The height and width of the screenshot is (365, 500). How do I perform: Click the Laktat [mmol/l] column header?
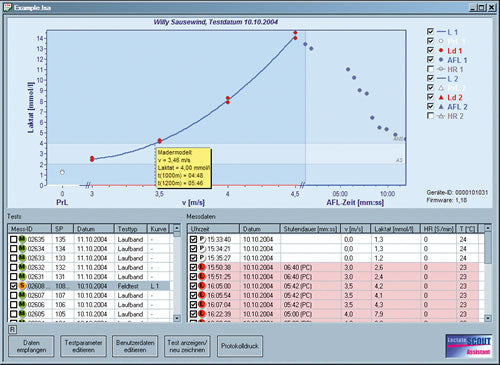click(x=395, y=229)
